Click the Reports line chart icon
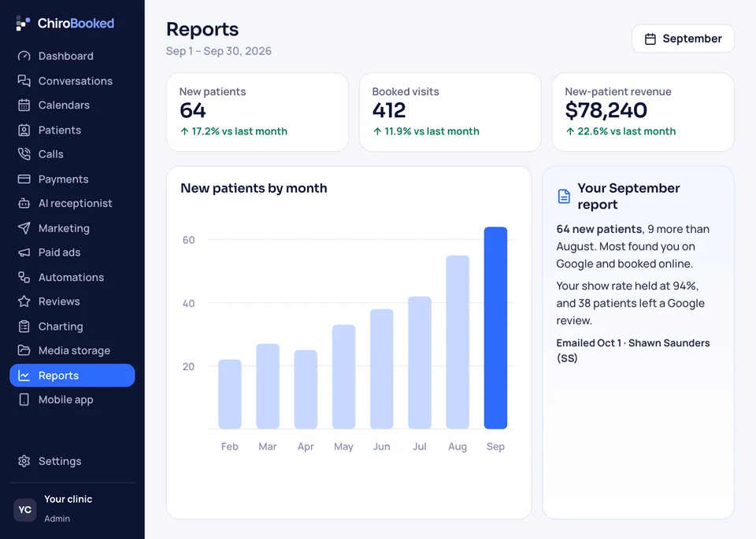This screenshot has width=756, height=539. pyautogui.click(x=24, y=375)
